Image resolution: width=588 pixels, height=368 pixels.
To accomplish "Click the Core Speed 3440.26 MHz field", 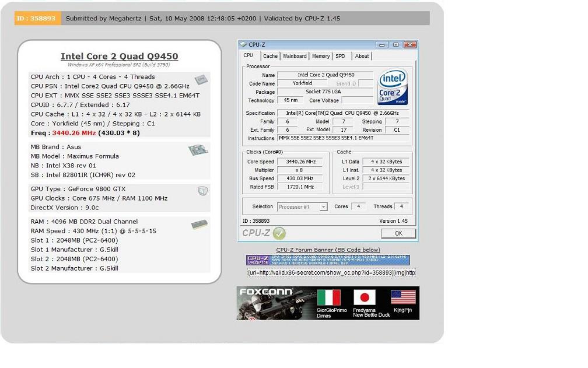I will click(301, 162).
